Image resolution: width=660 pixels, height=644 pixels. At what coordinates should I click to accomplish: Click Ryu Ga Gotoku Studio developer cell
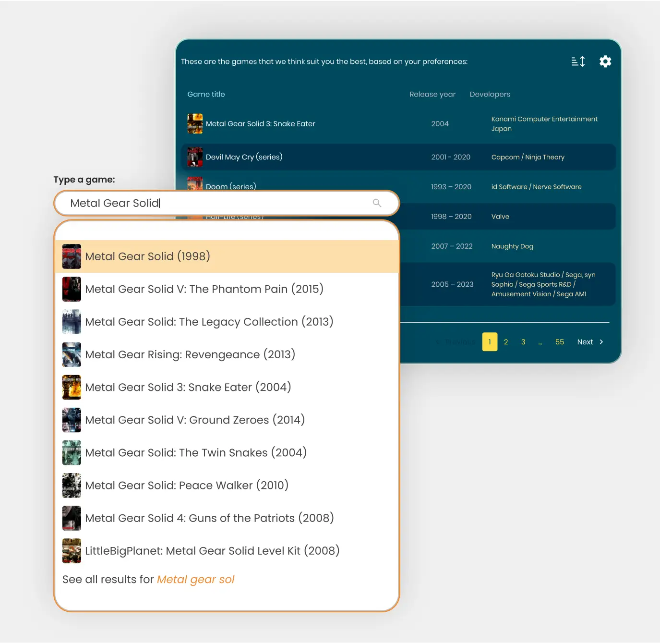[543, 284]
